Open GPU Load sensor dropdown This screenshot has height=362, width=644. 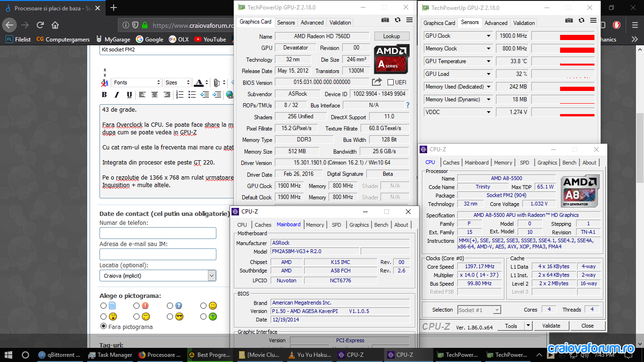[x=489, y=74]
